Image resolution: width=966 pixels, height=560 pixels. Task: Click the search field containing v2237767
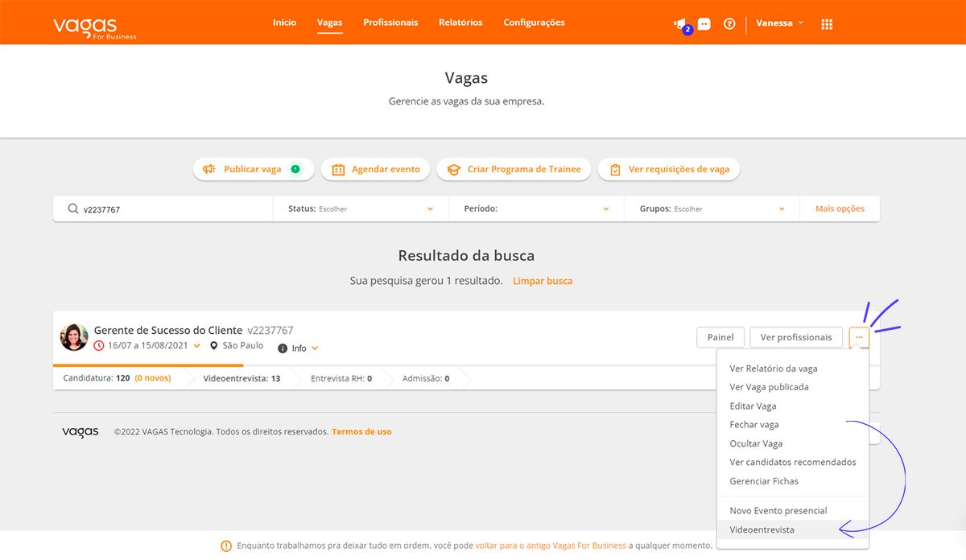pyautogui.click(x=163, y=208)
